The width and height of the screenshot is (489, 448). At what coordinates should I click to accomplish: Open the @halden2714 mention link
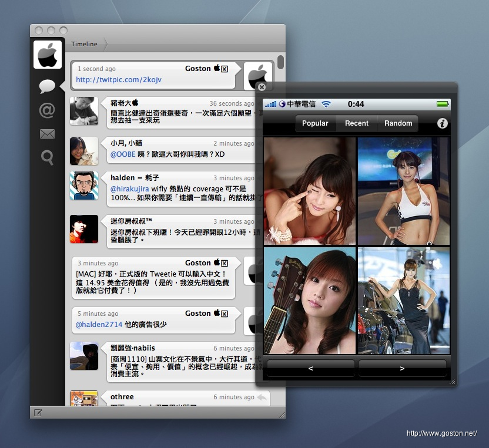pyautogui.click(x=99, y=325)
